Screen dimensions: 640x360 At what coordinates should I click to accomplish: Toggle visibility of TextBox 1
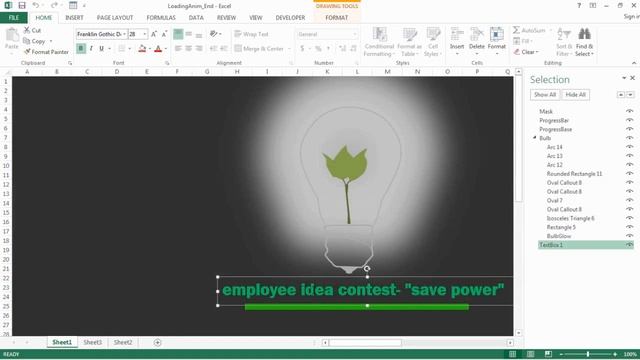[629, 245]
